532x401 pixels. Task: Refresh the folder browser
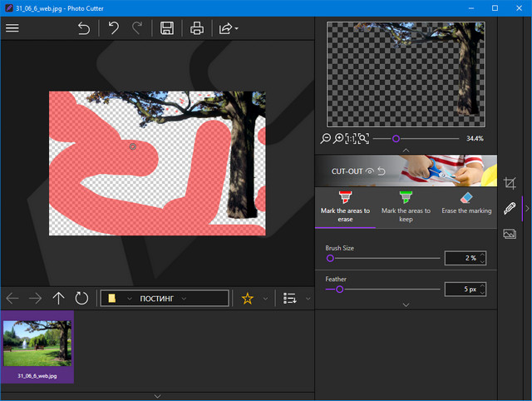pyautogui.click(x=81, y=298)
